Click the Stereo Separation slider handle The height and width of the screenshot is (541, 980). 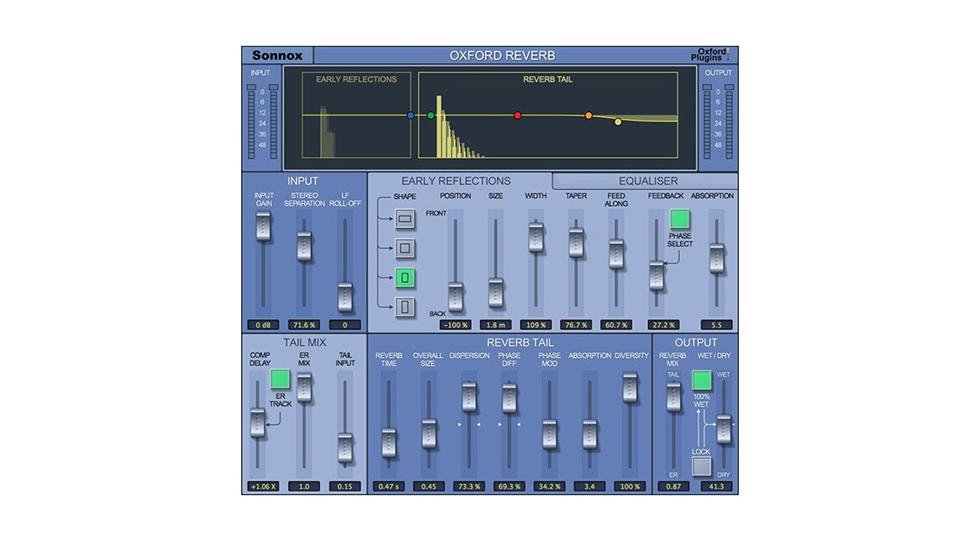pyautogui.click(x=304, y=246)
